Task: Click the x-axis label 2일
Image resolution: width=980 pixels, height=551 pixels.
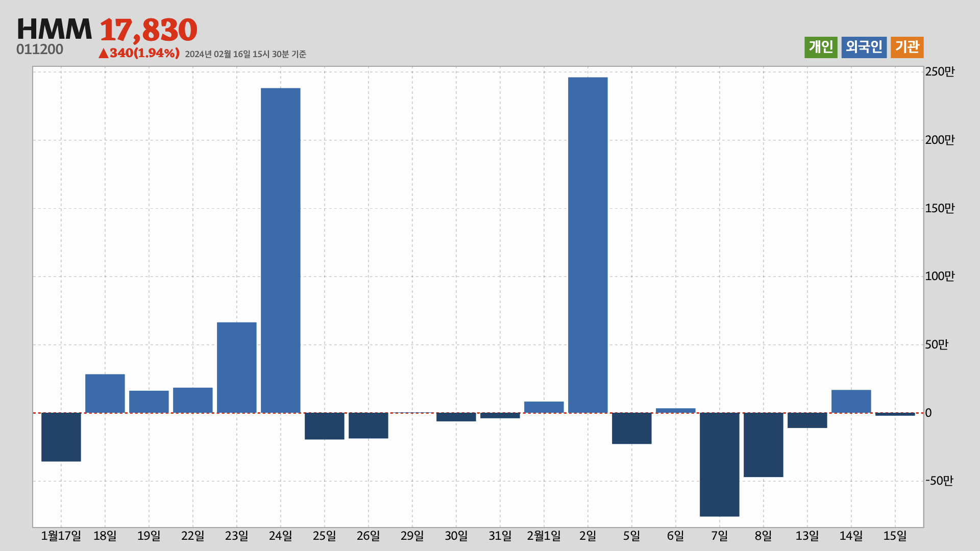Action: tap(588, 536)
